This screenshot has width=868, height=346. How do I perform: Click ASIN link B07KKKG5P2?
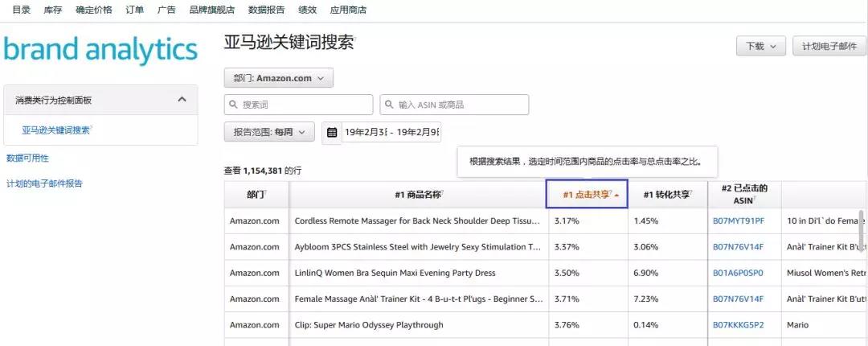pyautogui.click(x=738, y=325)
